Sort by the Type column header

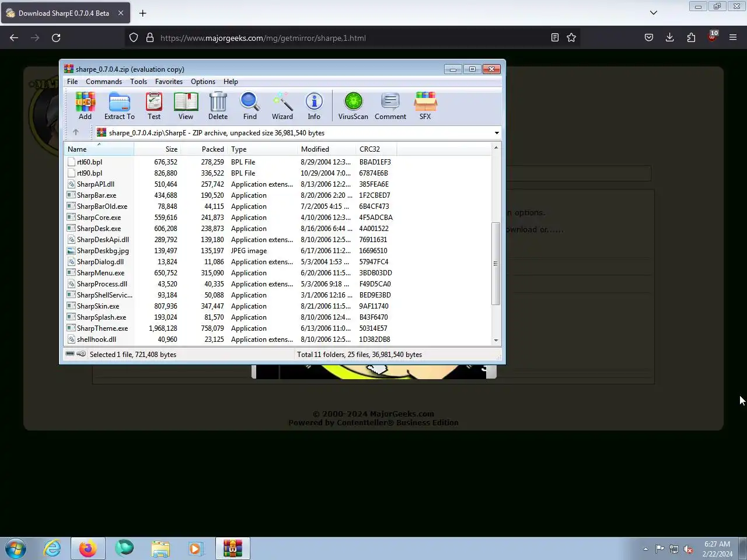[263, 149]
